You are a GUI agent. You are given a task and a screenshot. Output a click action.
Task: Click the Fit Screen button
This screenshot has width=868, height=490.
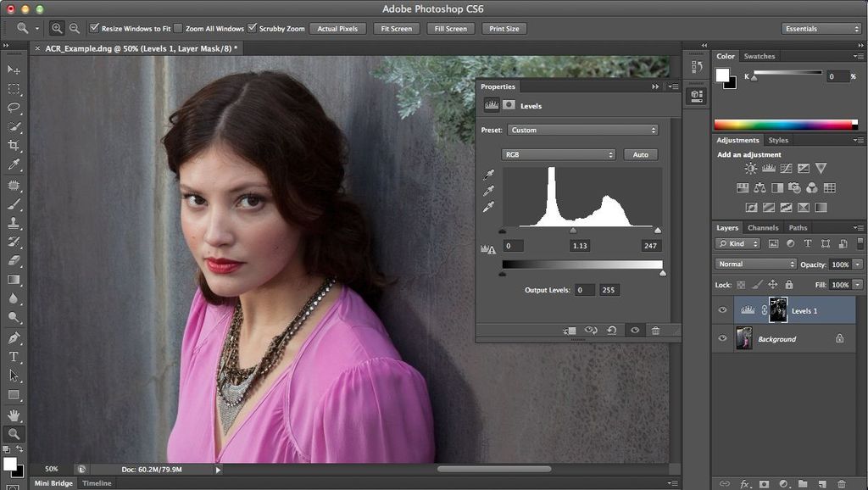click(x=396, y=29)
